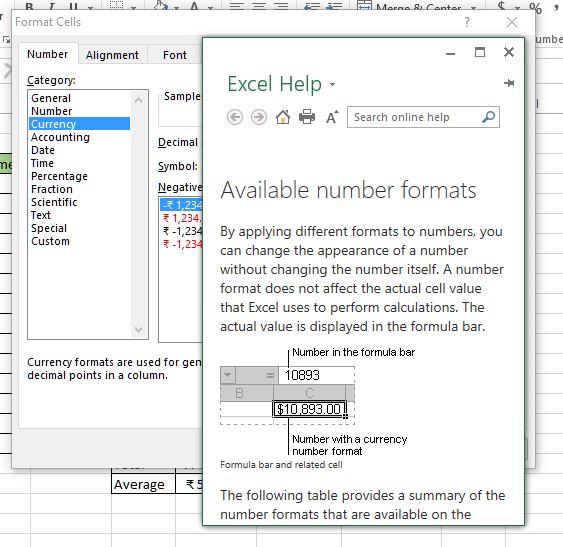Click the Merge & Center ribbon button
The width and height of the screenshot is (563, 547).
(x=409, y=7)
